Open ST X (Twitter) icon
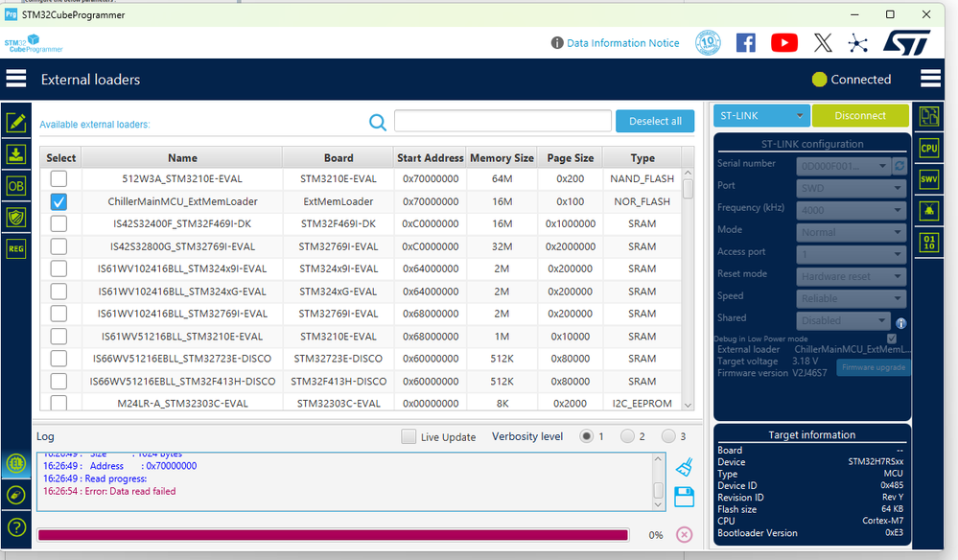The width and height of the screenshot is (958, 560). coord(823,43)
